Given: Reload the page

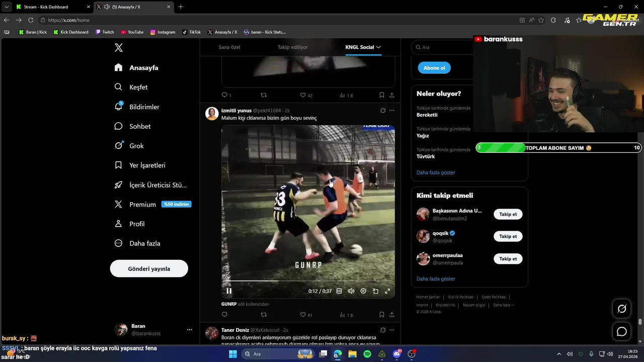Looking at the screenshot, I should pos(31,20).
